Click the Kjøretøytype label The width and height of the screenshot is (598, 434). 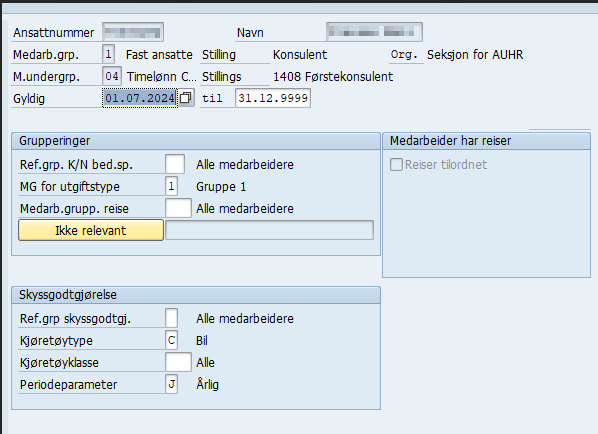(56, 341)
